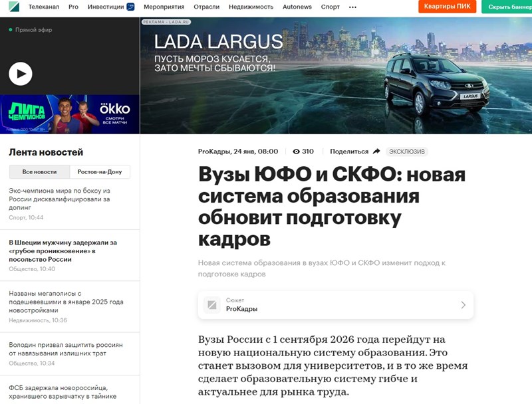Navigate to Недвижимость section

click(251, 7)
